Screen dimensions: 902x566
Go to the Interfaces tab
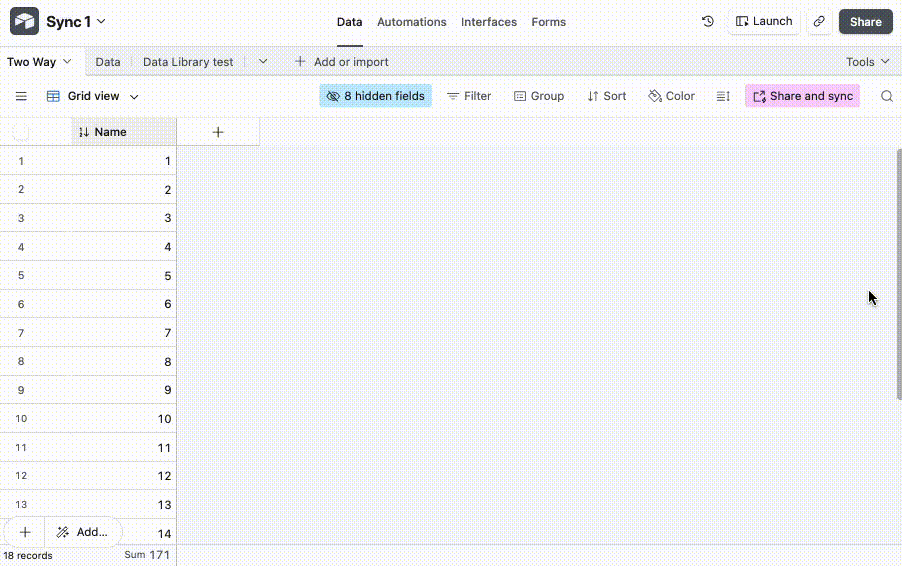click(488, 22)
